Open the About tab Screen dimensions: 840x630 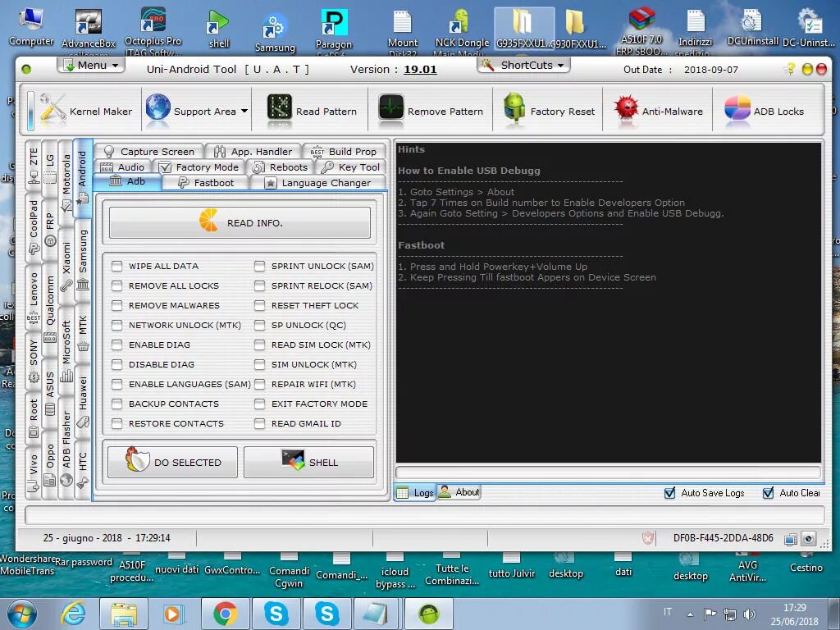click(x=459, y=492)
